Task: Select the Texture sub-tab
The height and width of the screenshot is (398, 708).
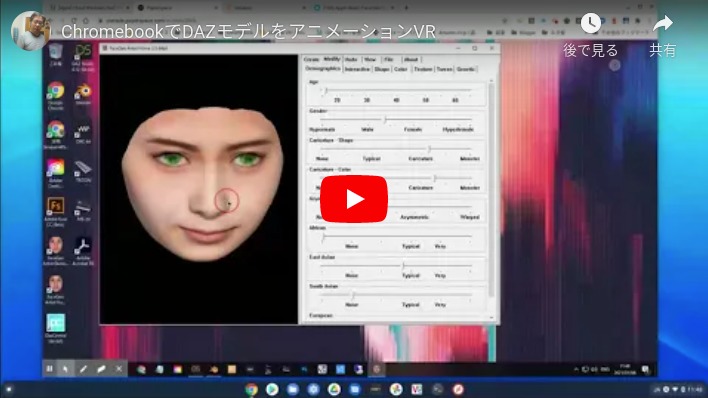Action: coord(423,69)
